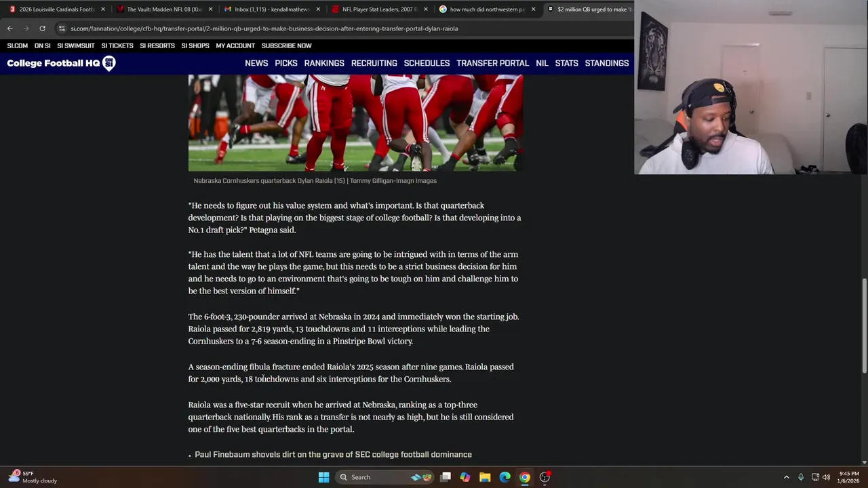Open the site information icon in the address bar
Image resolution: width=868 pixels, height=488 pixels.
point(62,28)
